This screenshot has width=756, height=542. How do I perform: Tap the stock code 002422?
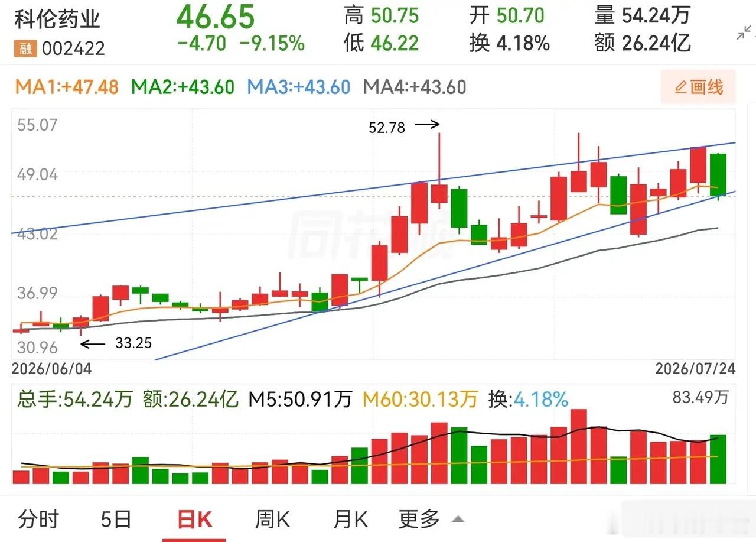(x=73, y=48)
